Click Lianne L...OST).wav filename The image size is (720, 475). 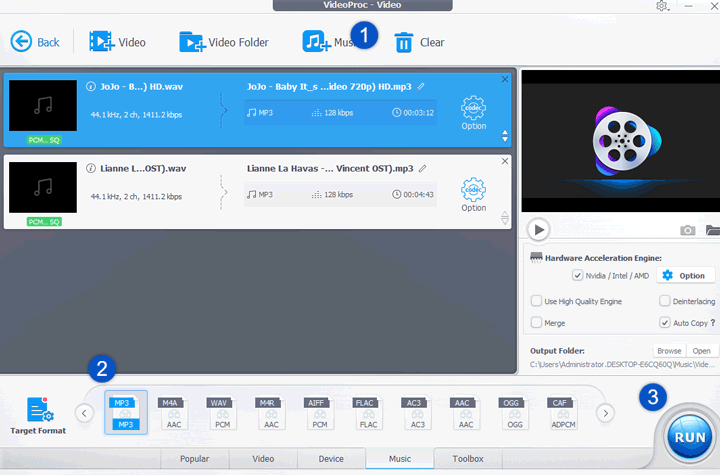pos(143,168)
